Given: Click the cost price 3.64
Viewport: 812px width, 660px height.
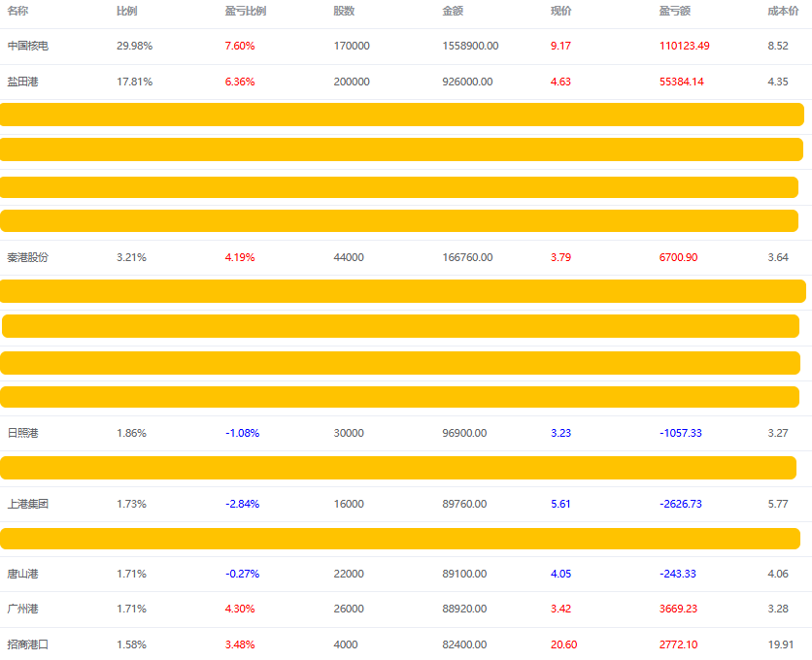Looking at the screenshot, I should [x=778, y=257].
